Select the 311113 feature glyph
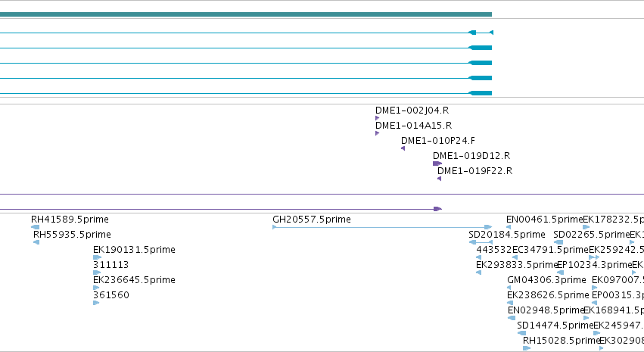The width and height of the screenshot is (644, 352). [x=97, y=273]
